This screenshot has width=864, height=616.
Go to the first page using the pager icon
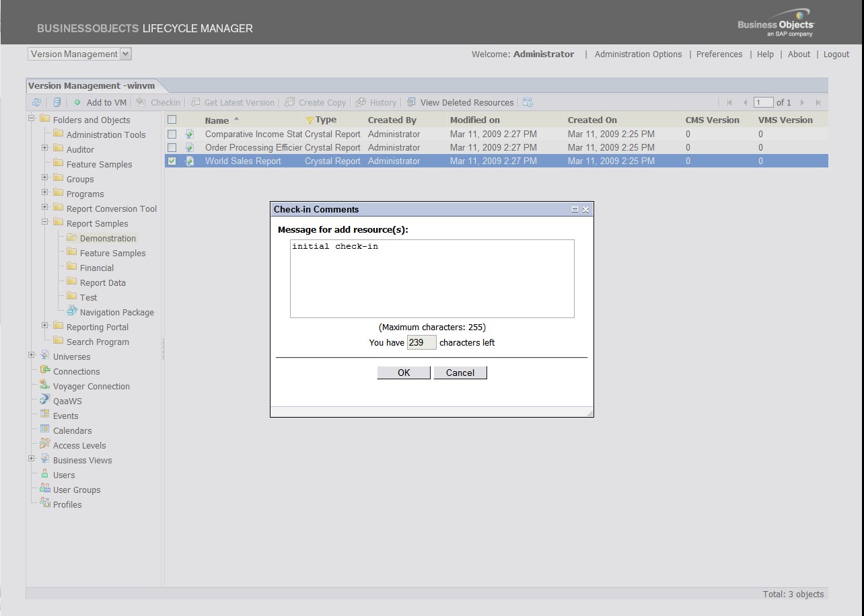(x=729, y=102)
